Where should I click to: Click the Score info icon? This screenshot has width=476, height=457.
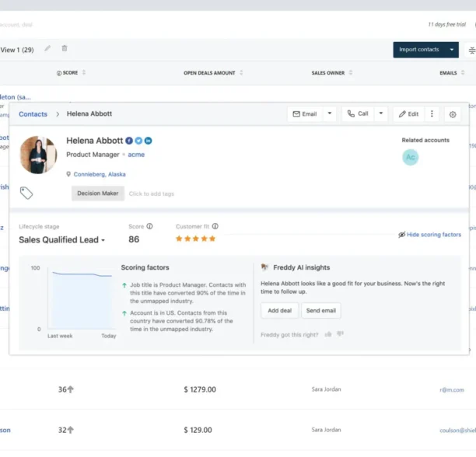tap(149, 226)
